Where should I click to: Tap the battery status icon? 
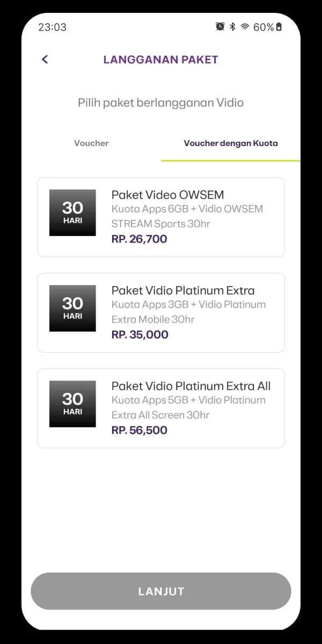click(x=279, y=27)
